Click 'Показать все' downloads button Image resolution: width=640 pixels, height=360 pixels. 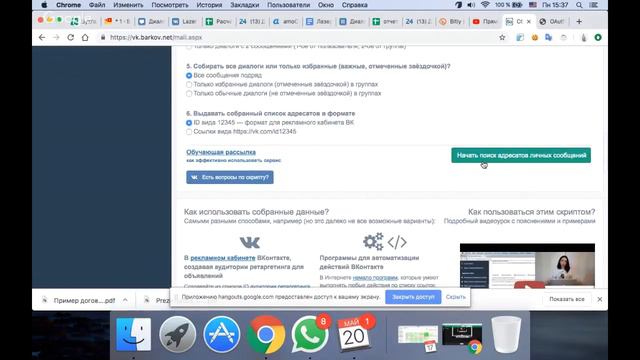tap(567, 299)
